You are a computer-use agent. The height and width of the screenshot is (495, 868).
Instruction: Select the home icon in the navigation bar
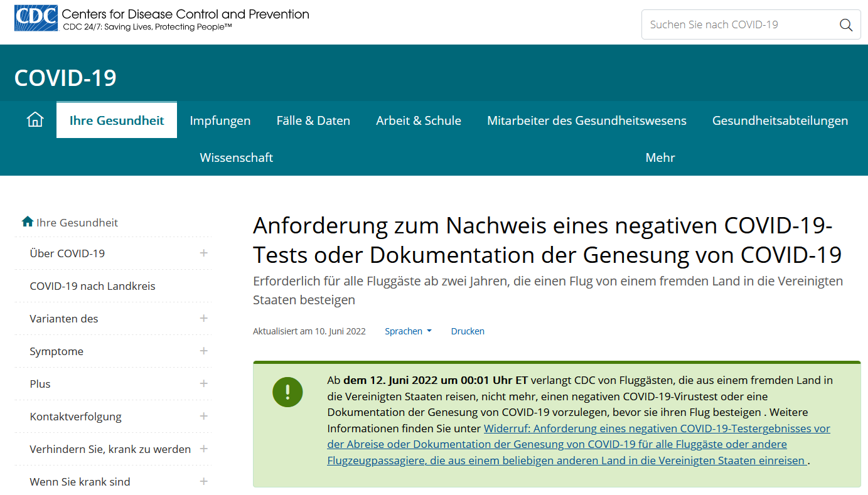pos(35,119)
